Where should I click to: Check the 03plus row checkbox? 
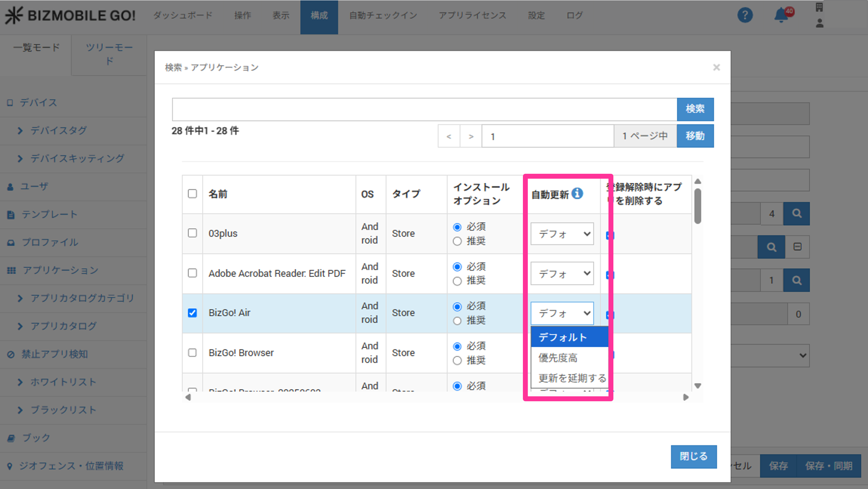point(192,233)
